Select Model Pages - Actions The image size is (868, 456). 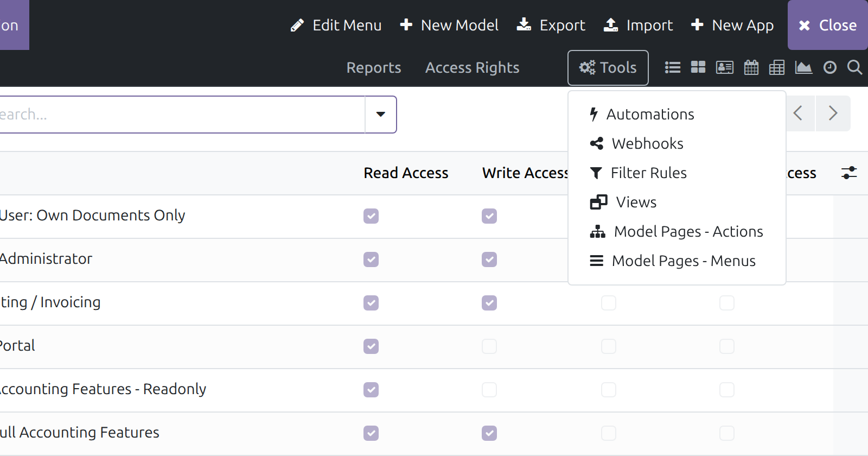tap(677, 231)
